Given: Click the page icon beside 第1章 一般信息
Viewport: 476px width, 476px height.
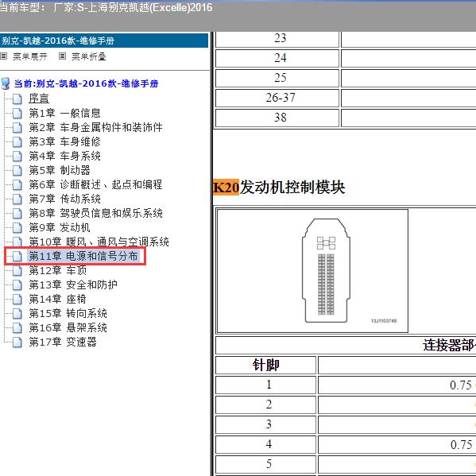Looking at the screenshot, I should click(17, 113).
